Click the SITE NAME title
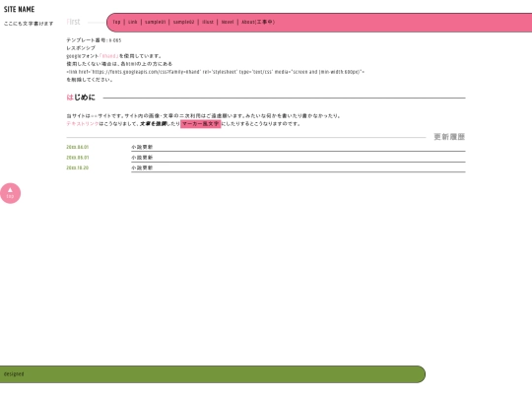The image size is (532, 399). point(19,9)
